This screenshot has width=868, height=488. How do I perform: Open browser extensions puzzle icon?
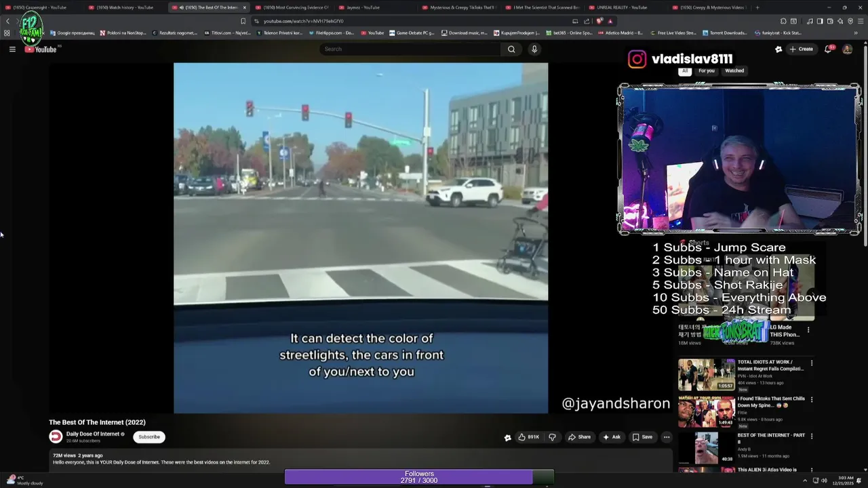point(783,21)
